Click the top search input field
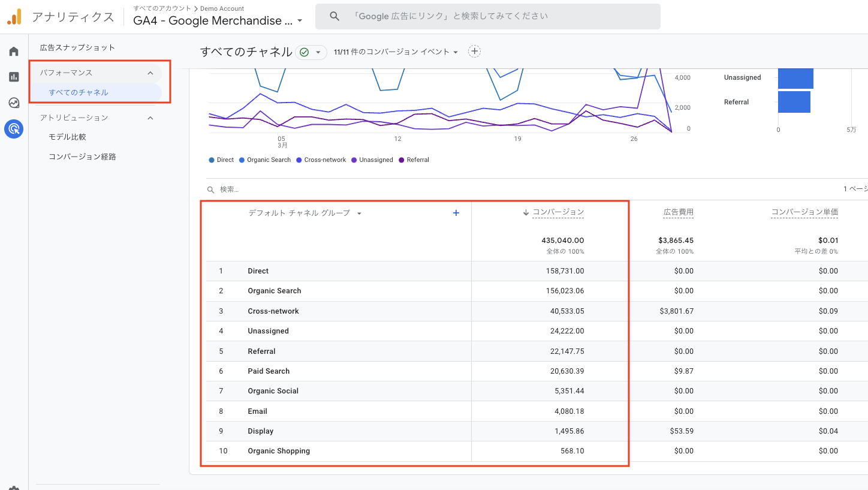This screenshot has width=868, height=490. pos(488,16)
